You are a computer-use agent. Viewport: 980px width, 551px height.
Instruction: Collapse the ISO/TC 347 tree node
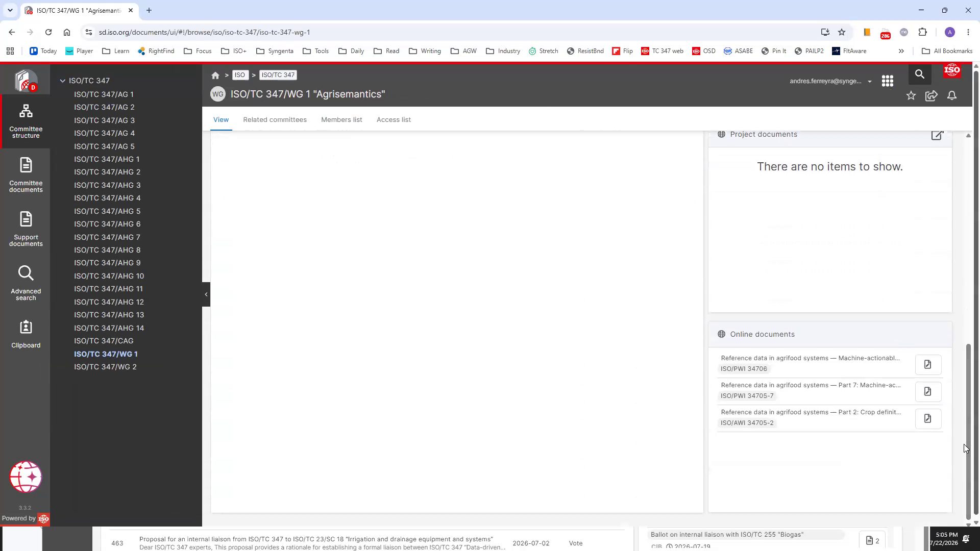point(63,81)
